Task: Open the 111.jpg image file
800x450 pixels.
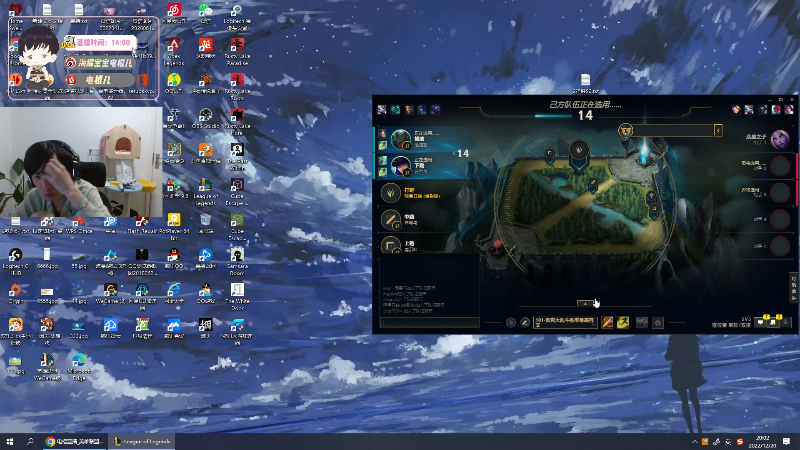Action: click(15, 364)
